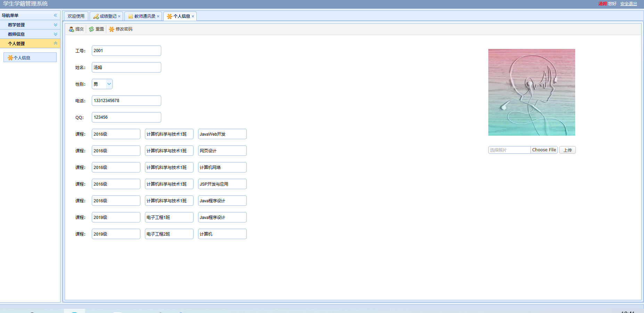The image size is (644, 313).
Task: Click the Choose File button
Action: [544, 150]
